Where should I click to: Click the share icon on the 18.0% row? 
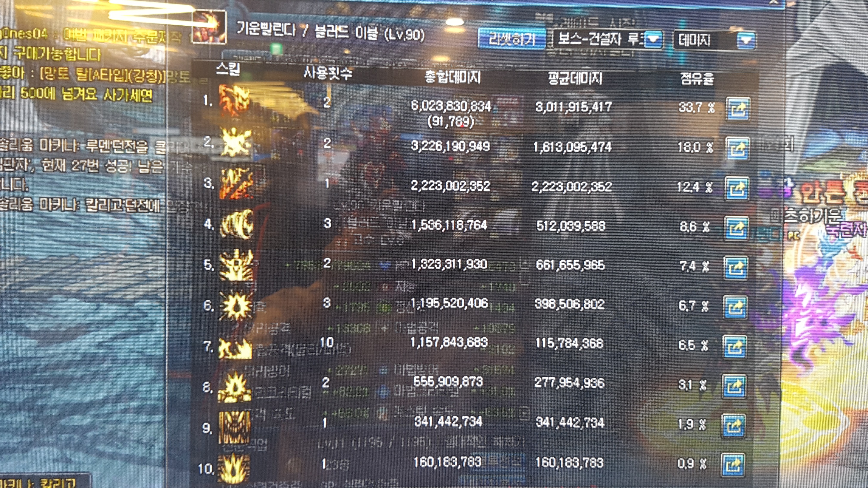(x=737, y=148)
